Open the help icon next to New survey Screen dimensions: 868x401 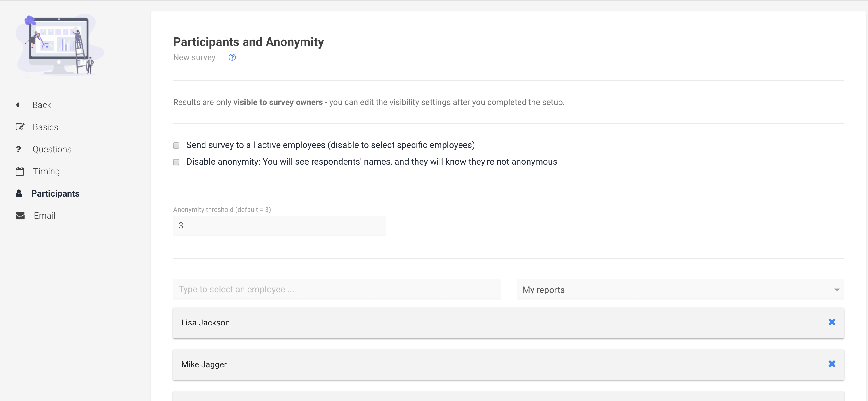(x=232, y=57)
